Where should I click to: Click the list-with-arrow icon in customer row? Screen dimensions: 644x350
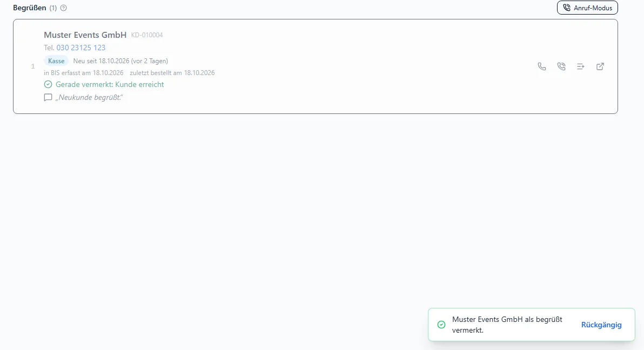click(580, 66)
